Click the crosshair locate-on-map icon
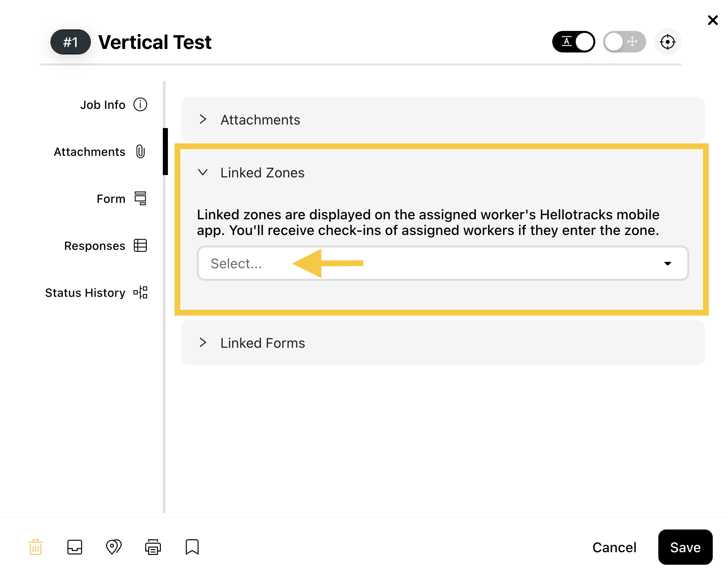Viewport: 728px width, 571px height. (668, 42)
